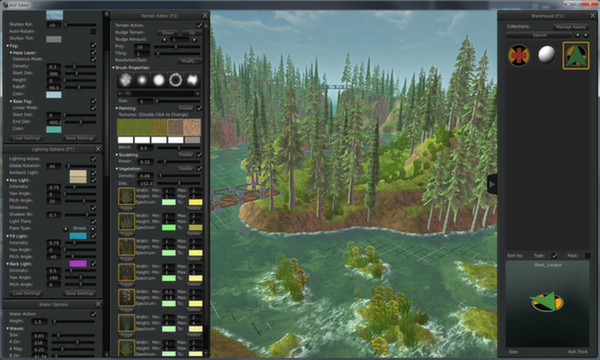Choose the ring-shaped brush
This screenshot has height=360, width=600.
(x=176, y=80)
